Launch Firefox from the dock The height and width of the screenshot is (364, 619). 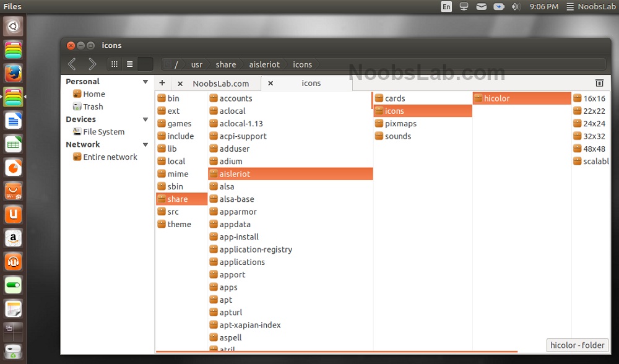coord(13,74)
